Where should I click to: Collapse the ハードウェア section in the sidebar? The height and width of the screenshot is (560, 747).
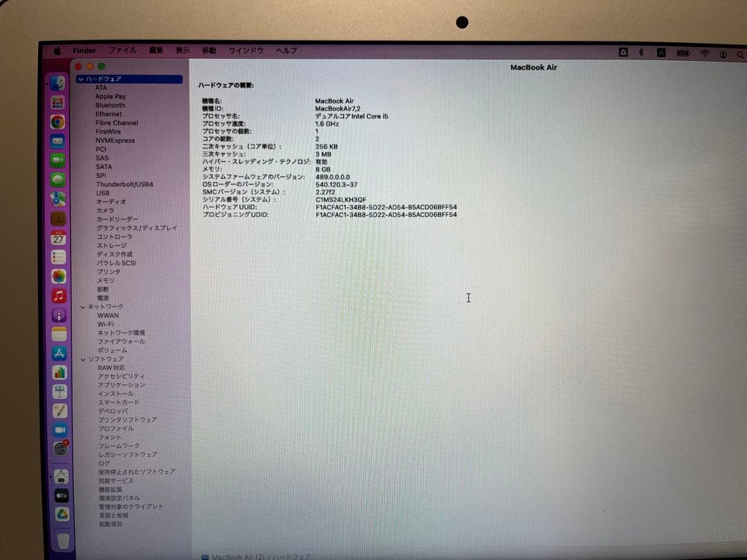pyautogui.click(x=80, y=79)
